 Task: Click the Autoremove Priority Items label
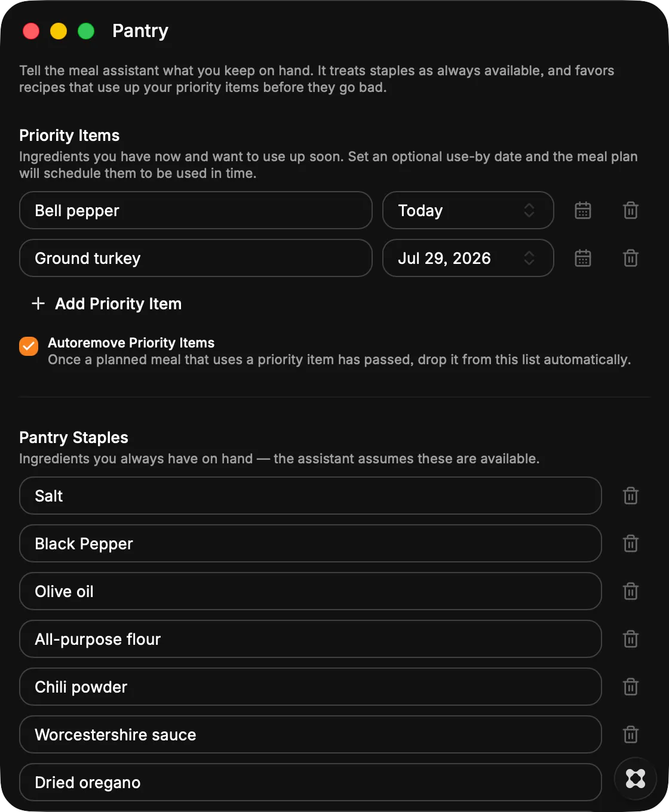(131, 343)
